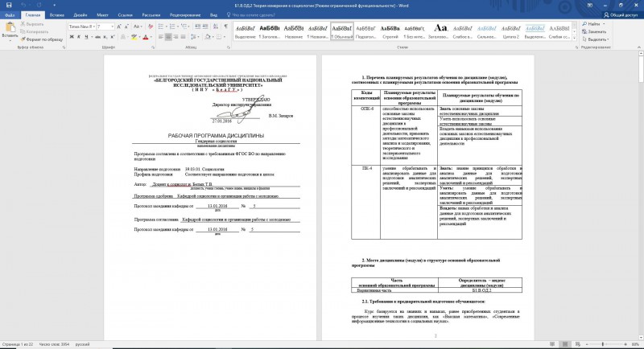644x349 pixels.
Task: Open Paragraph dialog launcher
Action: (229, 47)
